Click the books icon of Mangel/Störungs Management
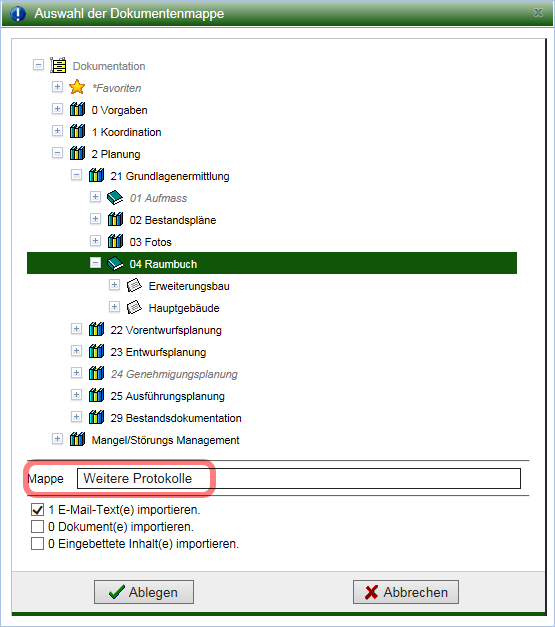Screen dimensions: 555x627 [77, 439]
